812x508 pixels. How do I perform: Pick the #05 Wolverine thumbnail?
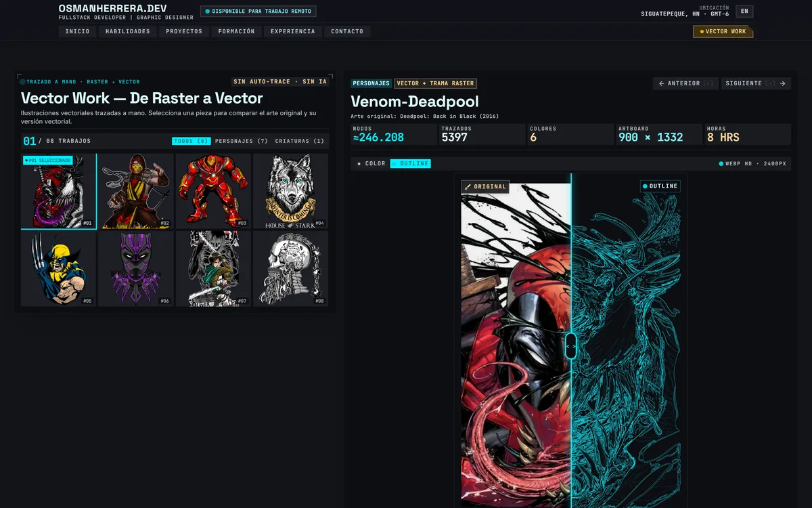pos(58,268)
